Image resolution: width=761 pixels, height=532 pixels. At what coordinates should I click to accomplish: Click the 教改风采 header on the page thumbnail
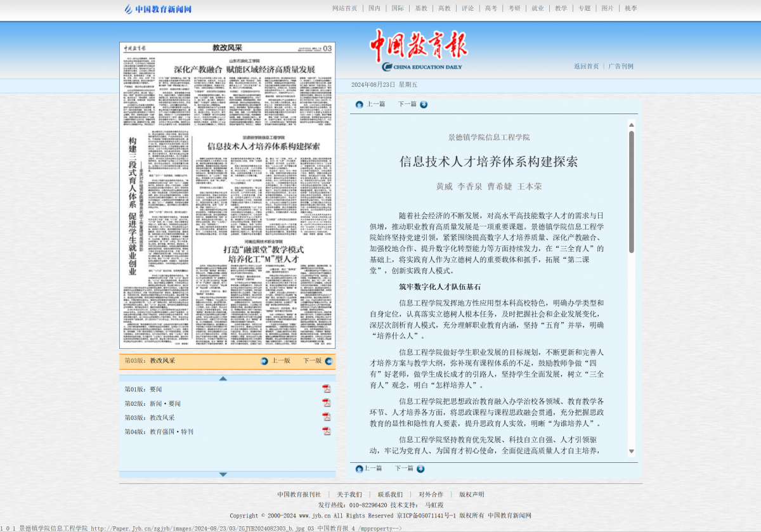pyautogui.click(x=228, y=48)
